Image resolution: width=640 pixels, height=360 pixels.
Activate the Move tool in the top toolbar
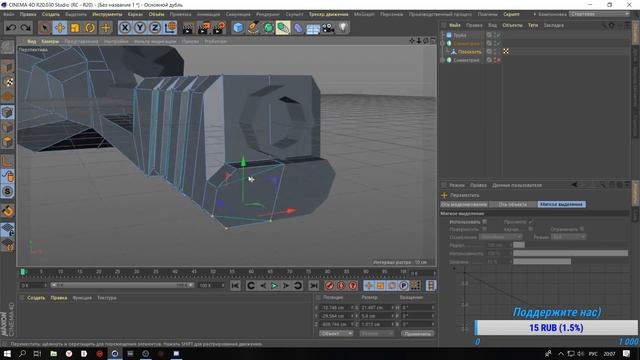point(60,28)
